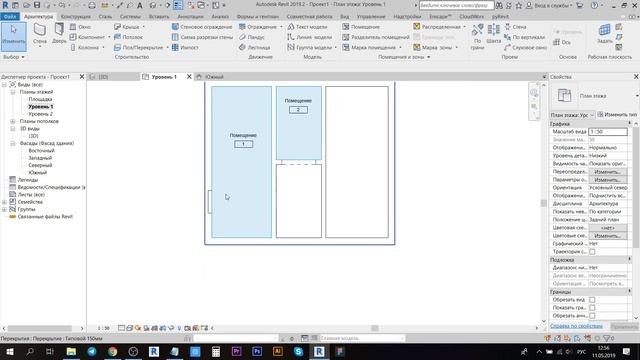This screenshot has width=640, height=360.
Task: Activate the По грани opening tool
Action: 477,36
